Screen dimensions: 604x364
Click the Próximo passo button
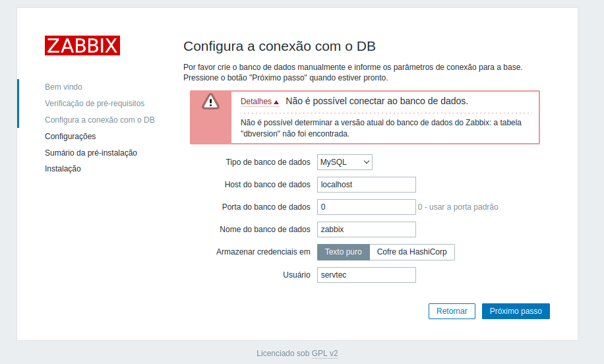[x=516, y=311]
